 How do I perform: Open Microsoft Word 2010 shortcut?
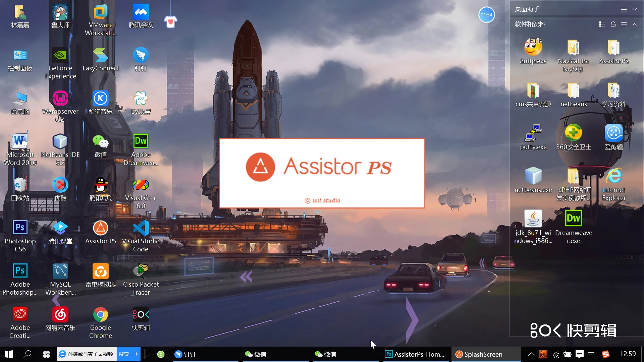pos(20,149)
